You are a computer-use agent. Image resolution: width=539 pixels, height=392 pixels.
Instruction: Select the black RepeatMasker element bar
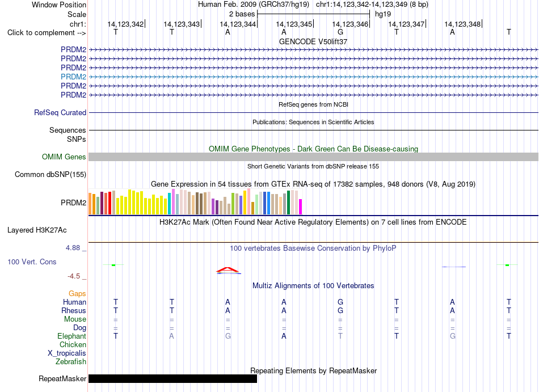pyautogui.click(x=172, y=378)
